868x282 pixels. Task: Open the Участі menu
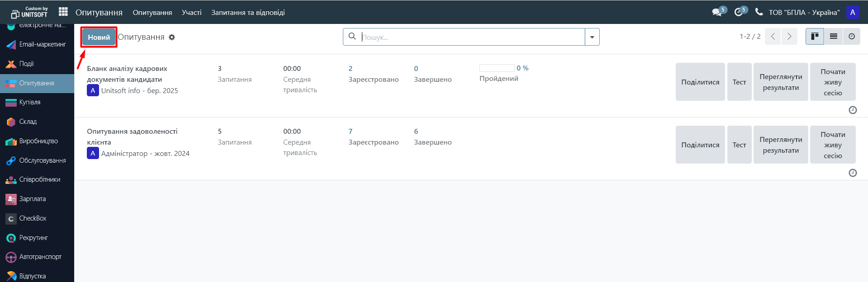[x=192, y=12]
